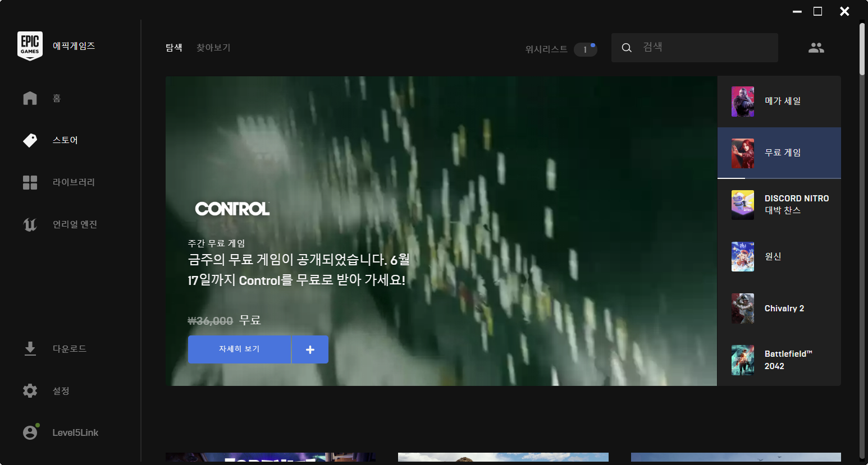Image resolution: width=868 pixels, height=465 pixels.
Task: Click the CONTROL game logo on banner
Action: point(232,209)
